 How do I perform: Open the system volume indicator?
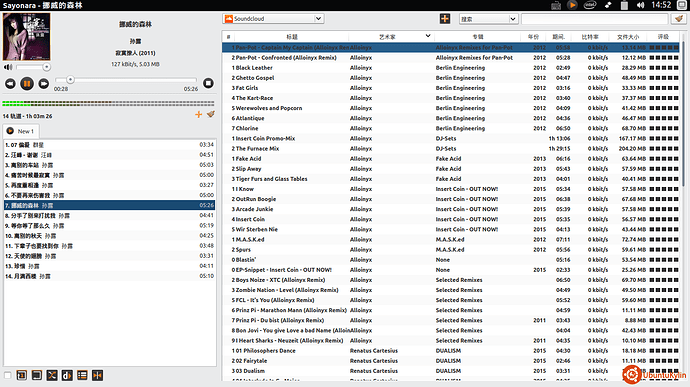point(640,5)
